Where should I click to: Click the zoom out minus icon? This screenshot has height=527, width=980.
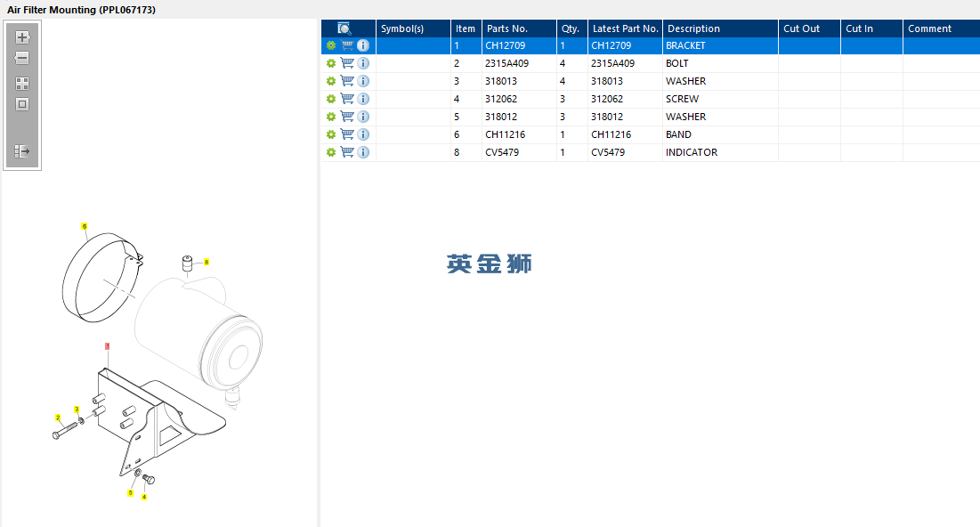coord(22,58)
